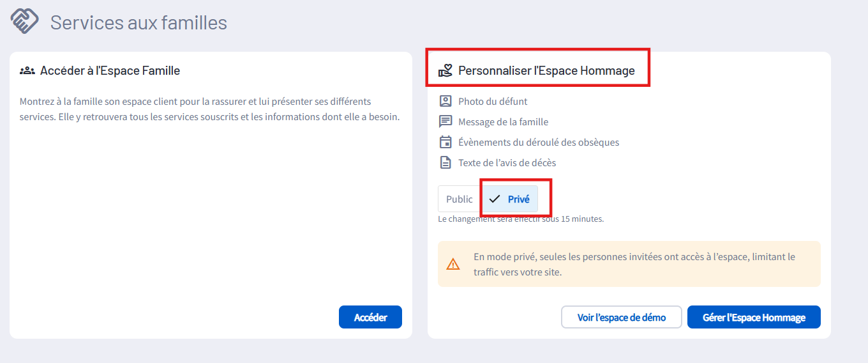Click the orange warning triangle icon

pyautogui.click(x=453, y=264)
